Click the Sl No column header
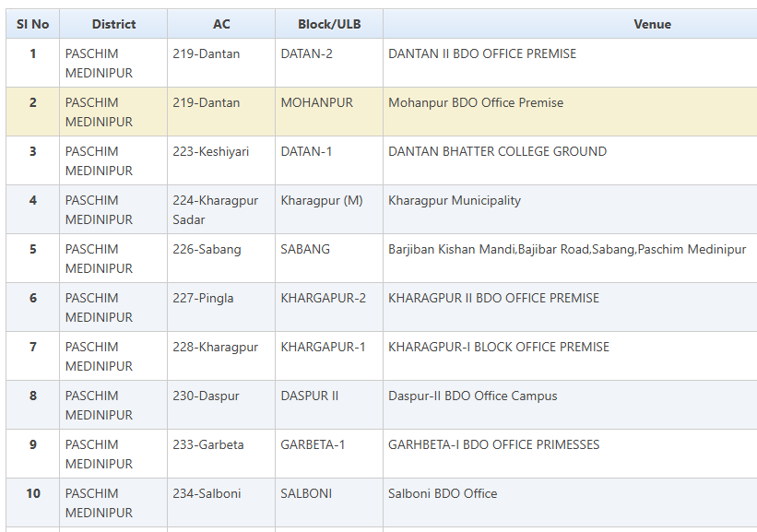757x532 pixels. (32, 24)
